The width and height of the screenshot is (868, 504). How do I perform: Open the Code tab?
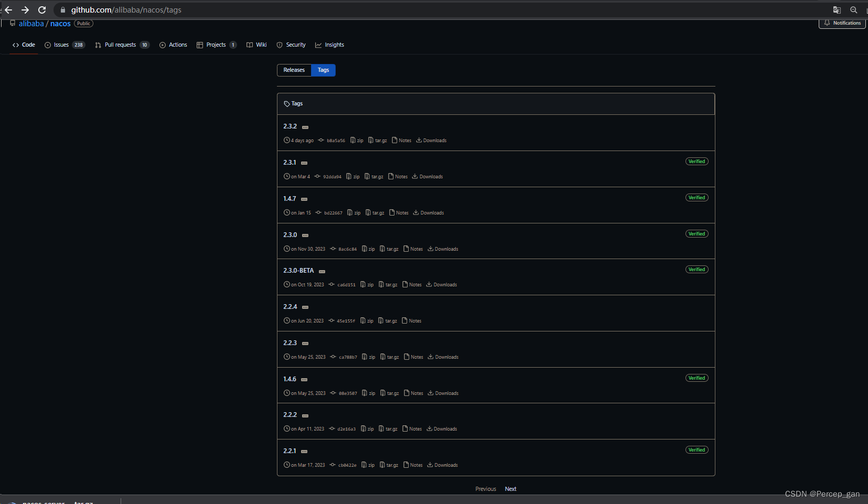point(24,45)
